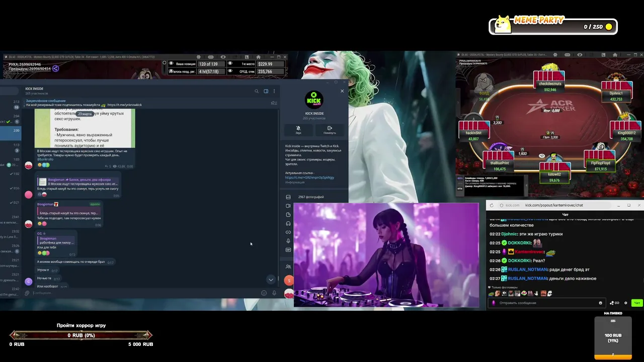Open the Kick chat emoji picker
Viewport: 644px width, 362px height.
click(600, 303)
